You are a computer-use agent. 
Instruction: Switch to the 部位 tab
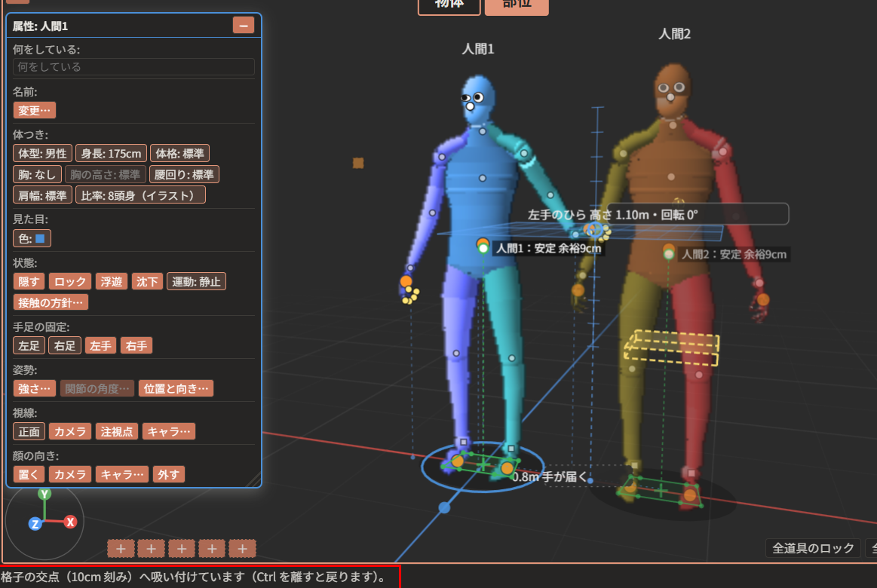[517, 5]
